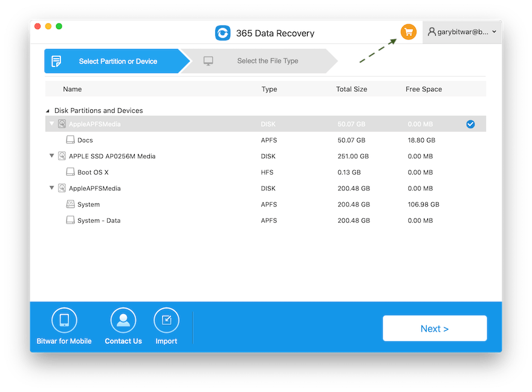Click the Bitwar for Mobile label
Image resolution: width=532 pixels, height=392 pixels.
[64, 341]
